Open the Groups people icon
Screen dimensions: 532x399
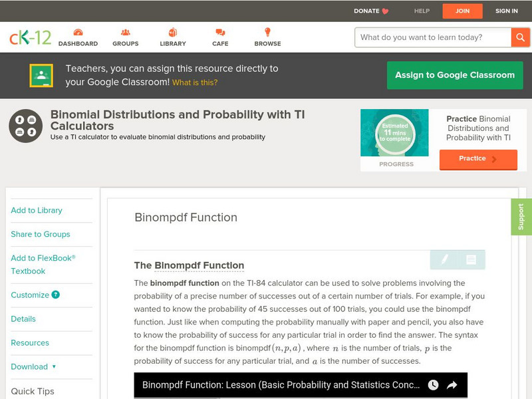click(126, 32)
